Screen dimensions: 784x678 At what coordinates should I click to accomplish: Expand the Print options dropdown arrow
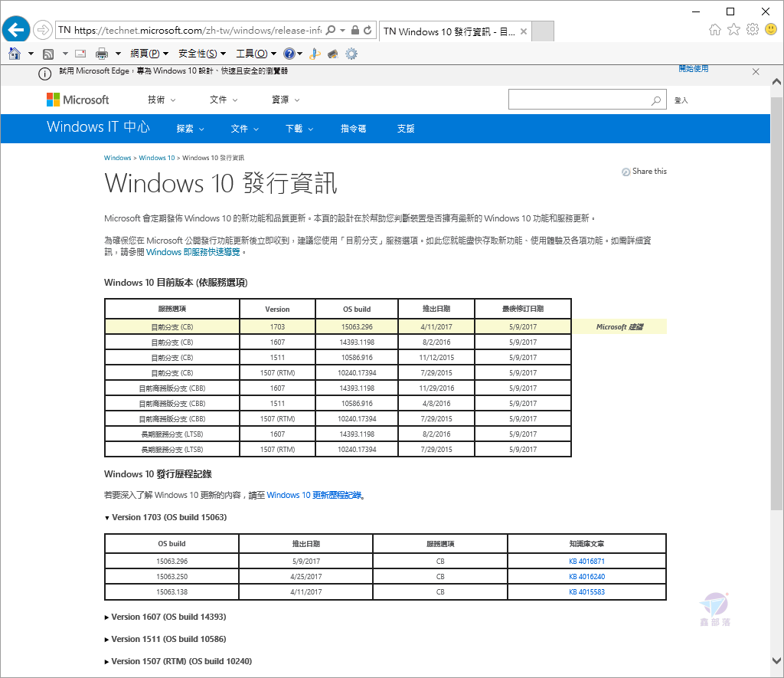(118, 54)
